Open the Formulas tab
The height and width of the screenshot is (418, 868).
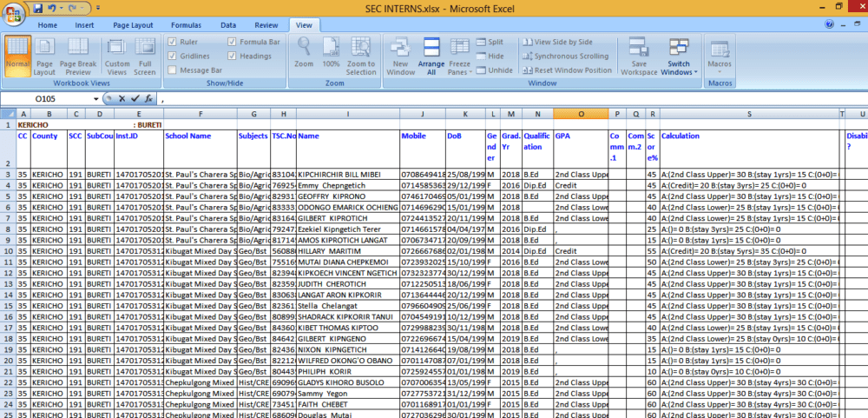tap(186, 25)
